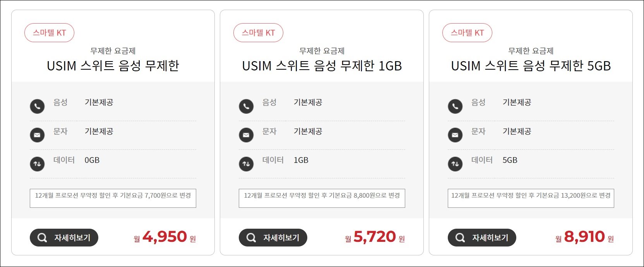Screen dimensions: 644x267
Task: Click the phone icon in the 5GB plan card
Action: point(455,106)
